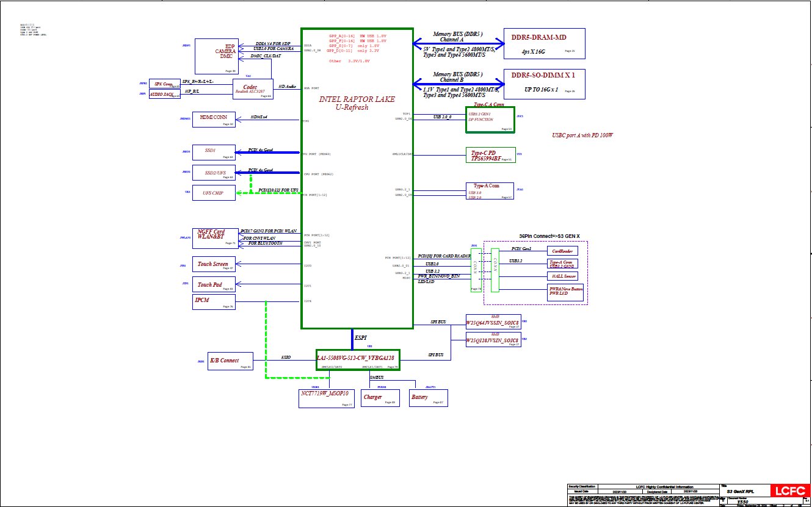Select the LID/LED label
812x507 pixels.
(x=426, y=282)
